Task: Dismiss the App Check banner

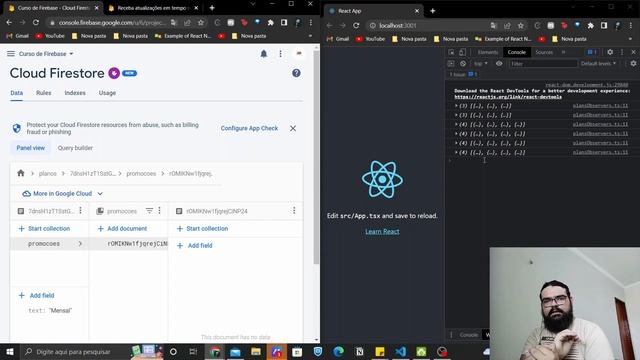Action: [x=293, y=128]
